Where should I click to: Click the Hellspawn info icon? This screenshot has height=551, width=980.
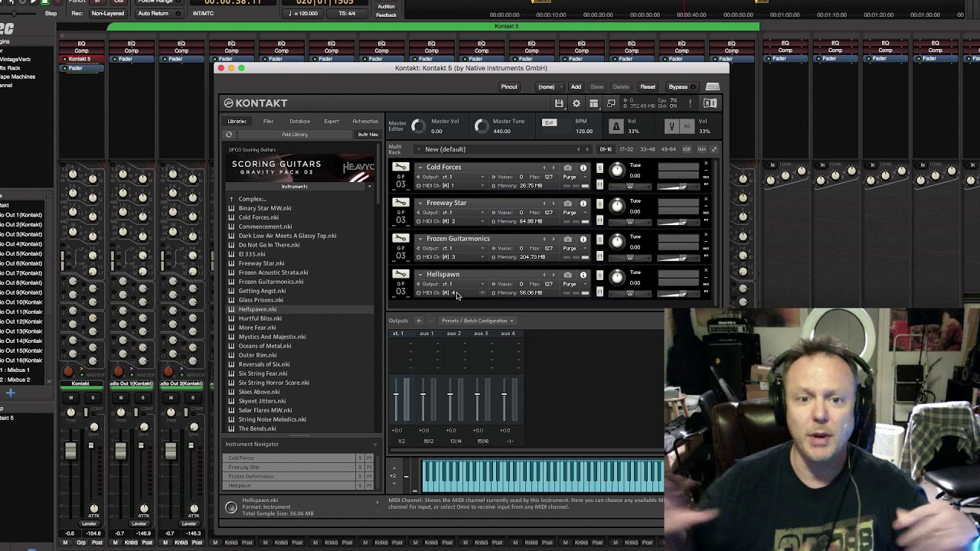coord(583,275)
